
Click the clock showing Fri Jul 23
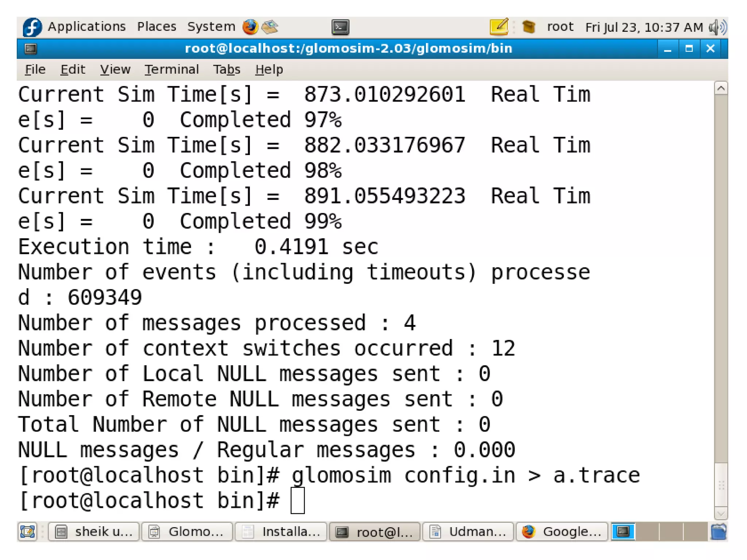pyautogui.click(x=644, y=27)
